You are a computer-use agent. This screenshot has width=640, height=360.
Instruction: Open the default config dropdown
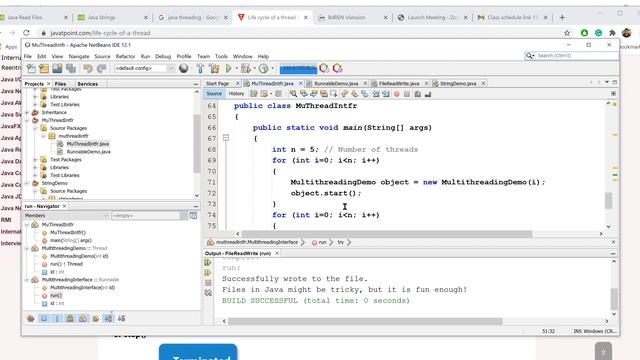tap(144, 68)
